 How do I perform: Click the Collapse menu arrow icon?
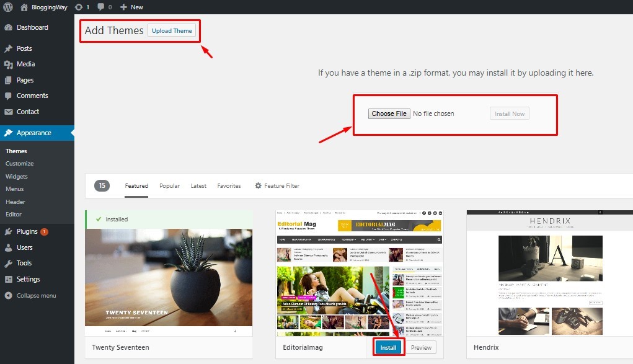pos(8,296)
